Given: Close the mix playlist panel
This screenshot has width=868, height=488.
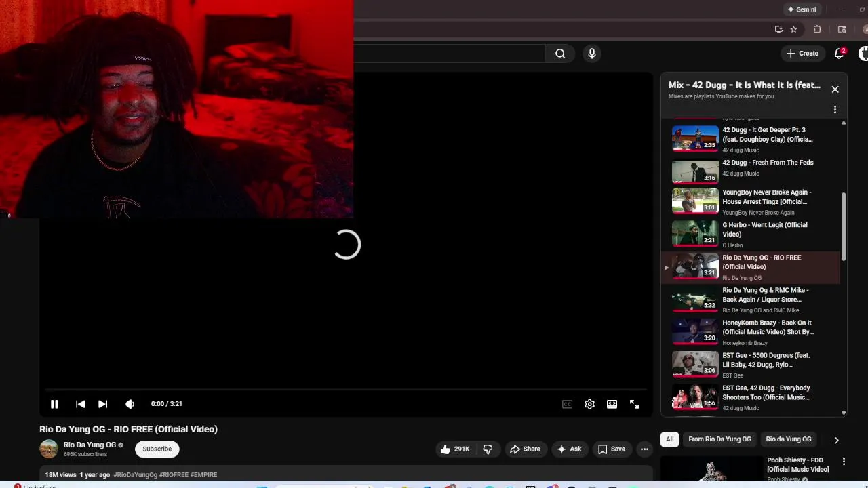Looking at the screenshot, I should coord(835,89).
